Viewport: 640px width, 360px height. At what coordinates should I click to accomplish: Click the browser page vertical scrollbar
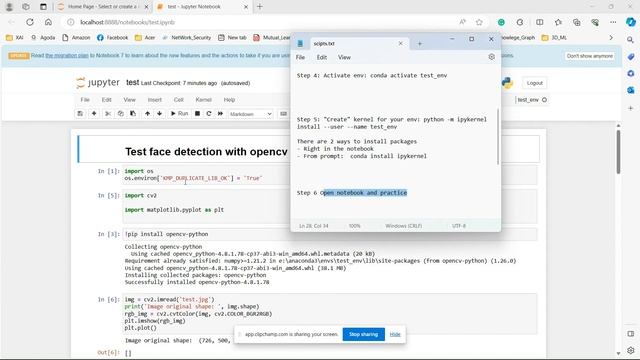pos(618,151)
